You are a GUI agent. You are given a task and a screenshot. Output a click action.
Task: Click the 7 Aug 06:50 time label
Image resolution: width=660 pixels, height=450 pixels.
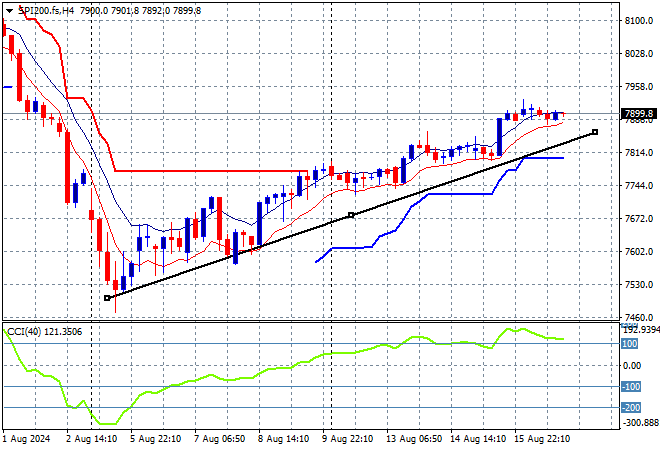point(220,439)
